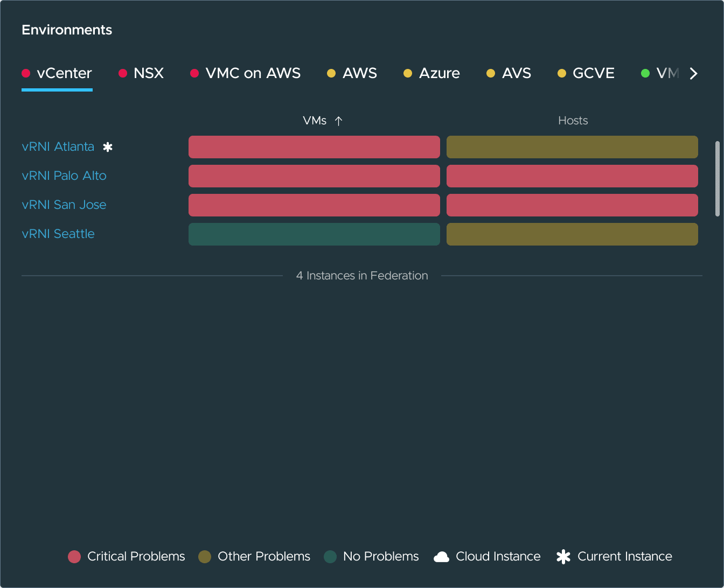Click the VMs sort ascending arrow
The width and height of the screenshot is (724, 588).
click(338, 121)
